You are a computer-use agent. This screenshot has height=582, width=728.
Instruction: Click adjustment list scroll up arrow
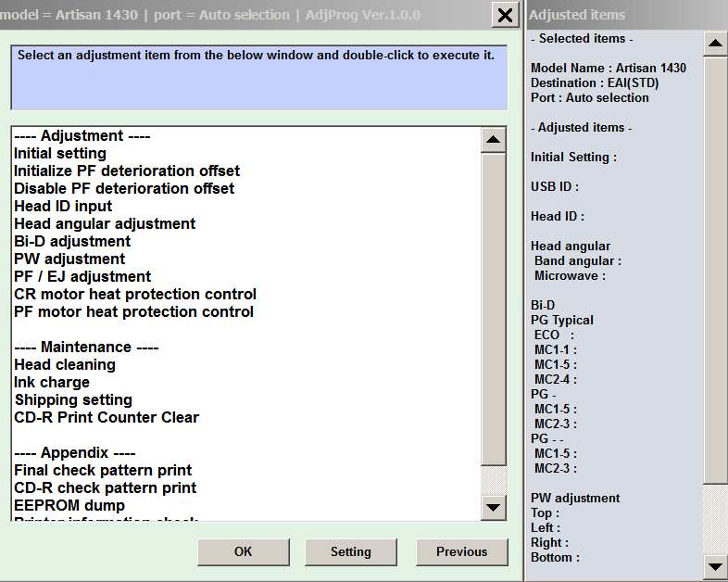(493, 140)
